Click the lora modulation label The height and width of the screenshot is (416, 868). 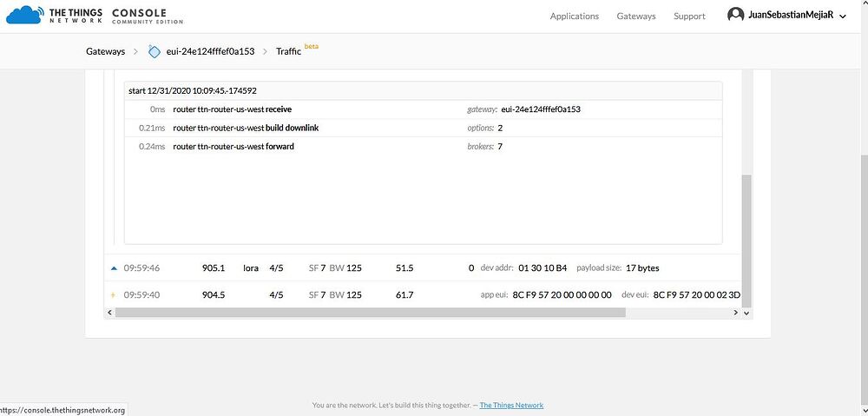coord(251,268)
